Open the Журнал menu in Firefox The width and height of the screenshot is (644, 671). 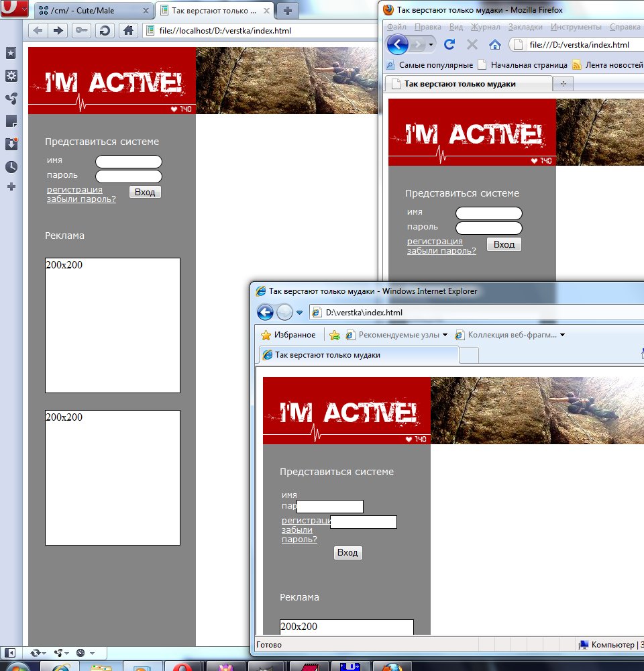[485, 27]
